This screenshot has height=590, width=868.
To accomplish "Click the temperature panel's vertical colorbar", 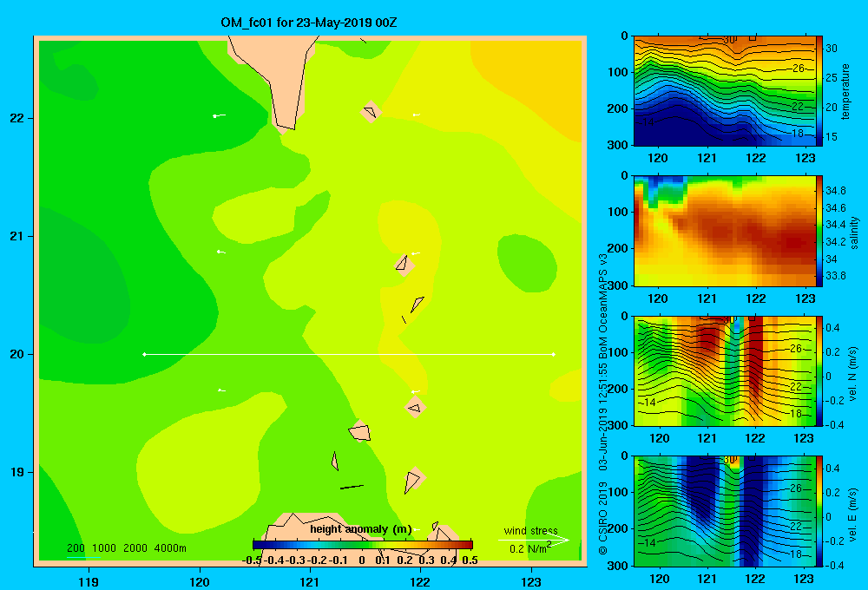I will pyautogui.click(x=819, y=91).
